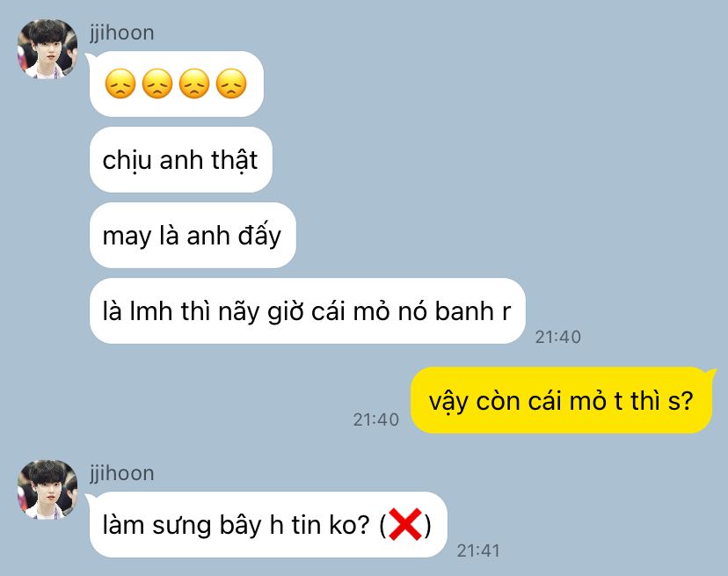Select the 'làm sưng bây h tin ko?' message
The image size is (728, 576).
(268, 524)
